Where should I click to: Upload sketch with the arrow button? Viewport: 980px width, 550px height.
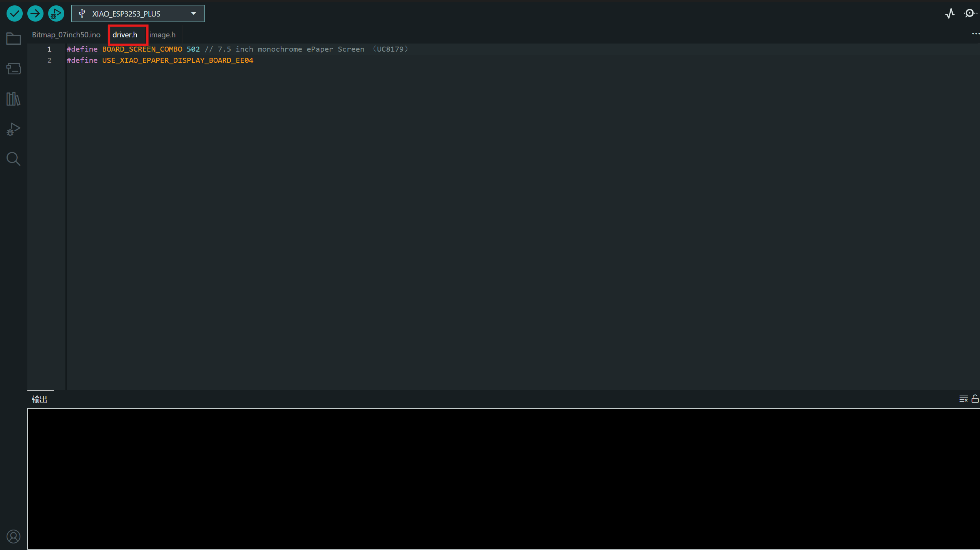click(x=35, y=14)
